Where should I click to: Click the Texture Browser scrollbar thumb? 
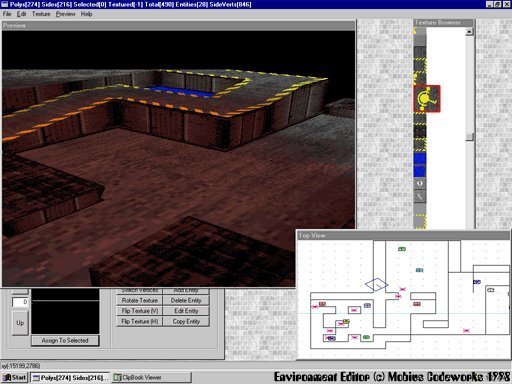point(469,137)
